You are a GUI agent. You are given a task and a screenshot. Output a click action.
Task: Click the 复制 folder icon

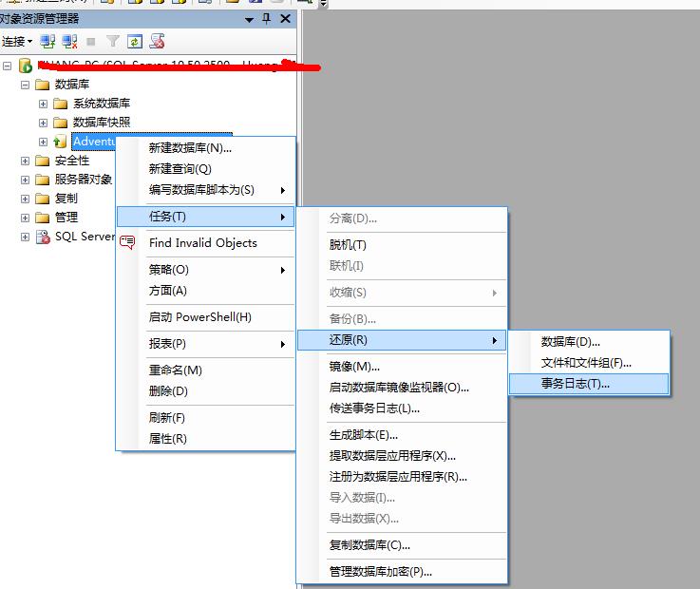click(x=43, y=199)
